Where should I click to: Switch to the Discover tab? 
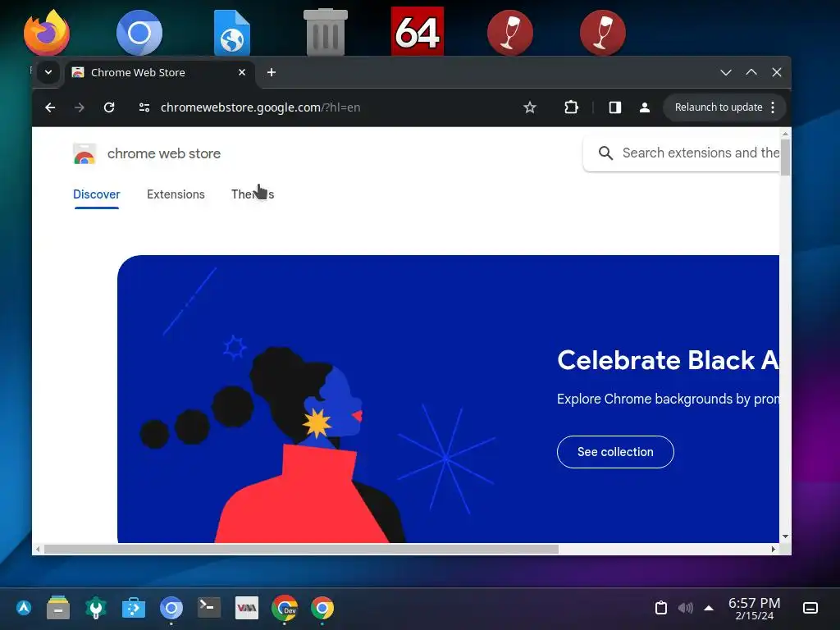point(97,194)
